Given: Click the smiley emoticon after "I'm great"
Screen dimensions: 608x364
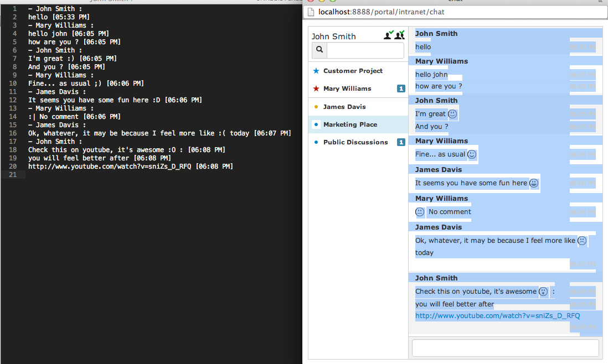Looking at the screenshot, I should [x=452, y=114].
